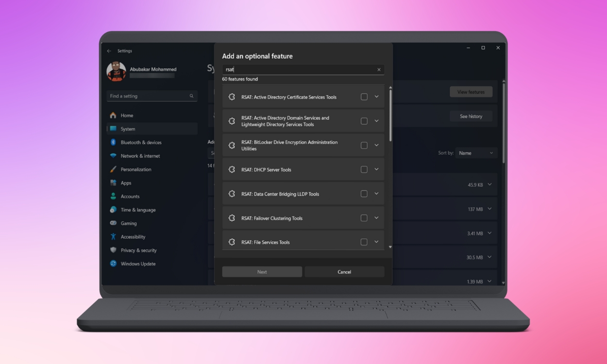Open Network & internet via its wifi icon
This screenshot has height=364, width=607.
click(x=113, y=156)
